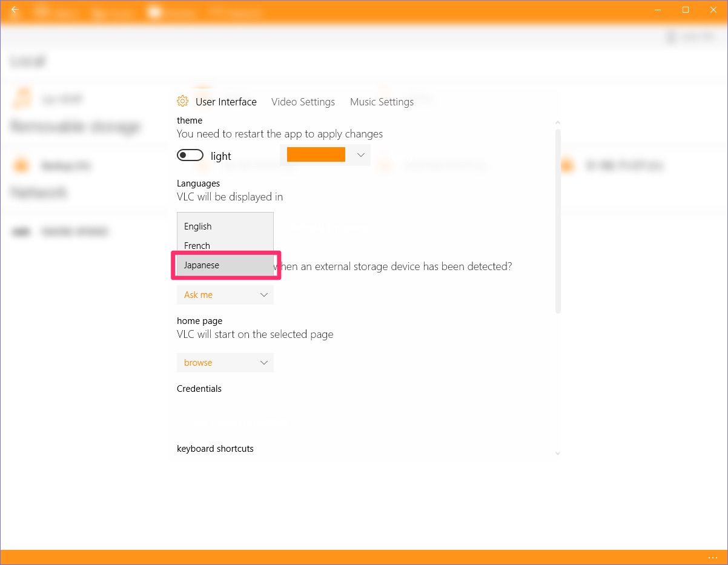Expand the accent color dropdown chevron

coord(360,154)
